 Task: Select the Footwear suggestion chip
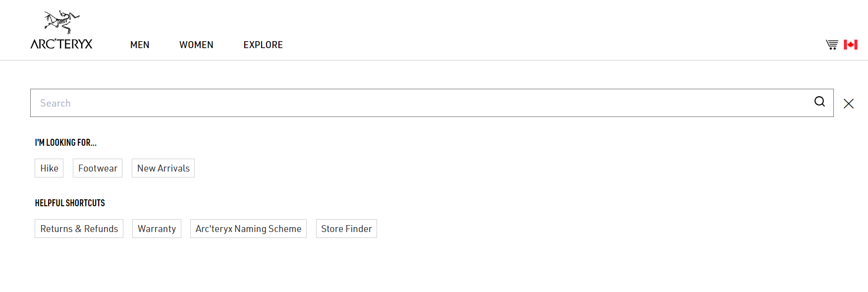[x=98, y=168]
